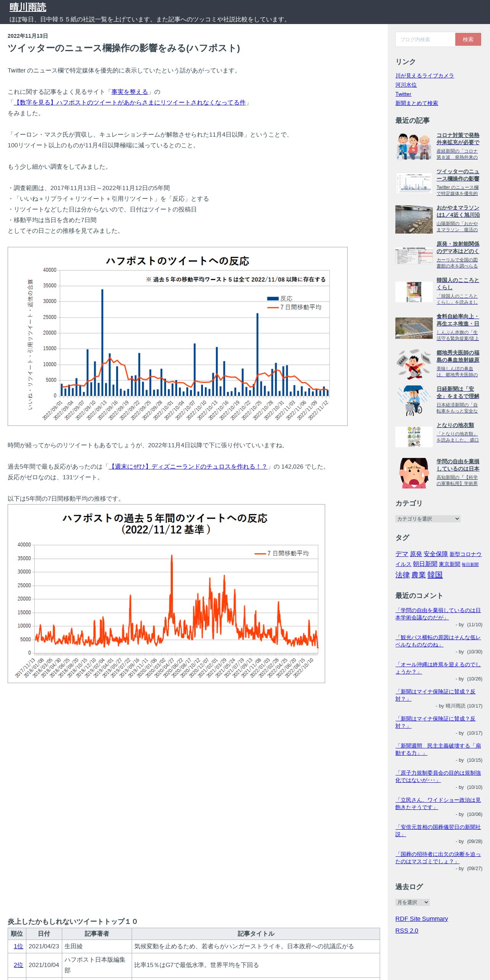Viewport: 490px width, 980px height.
Task: Open comment 国葬の招待者に出欠の決断を迫ったのはマスゴミ
Action: [438, 857]
